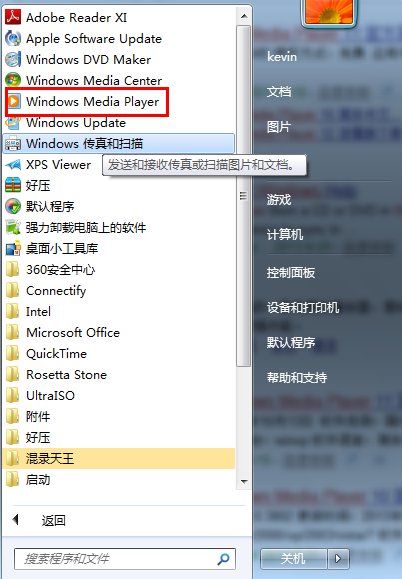Viewport: 402px width, 579px height.
Task: Launch Apple Software Update icon
Action: [x=13, y=38]
